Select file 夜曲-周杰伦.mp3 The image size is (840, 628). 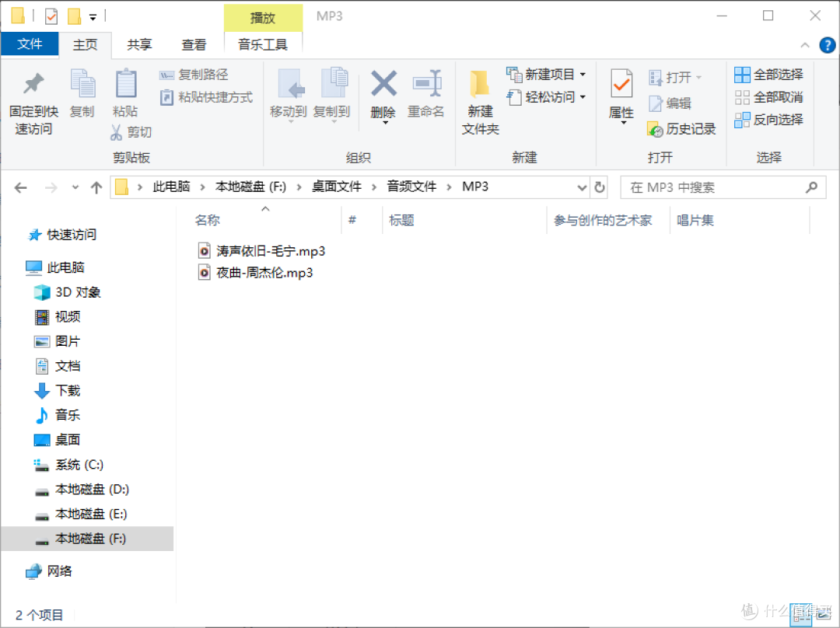tap(256, 273)
